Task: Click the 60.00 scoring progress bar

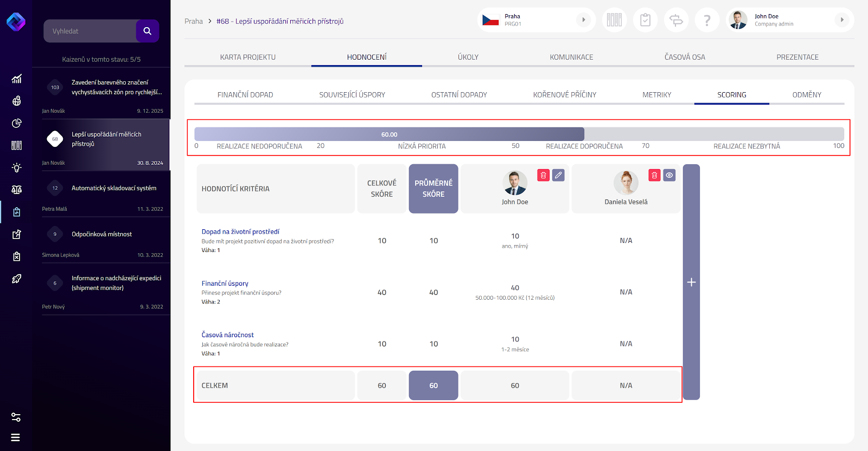Action: 389,134
